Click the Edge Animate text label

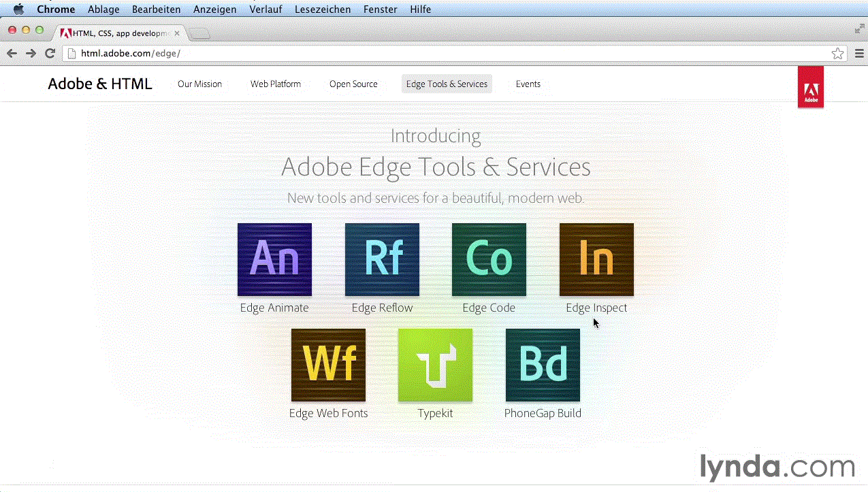point(274,308)
